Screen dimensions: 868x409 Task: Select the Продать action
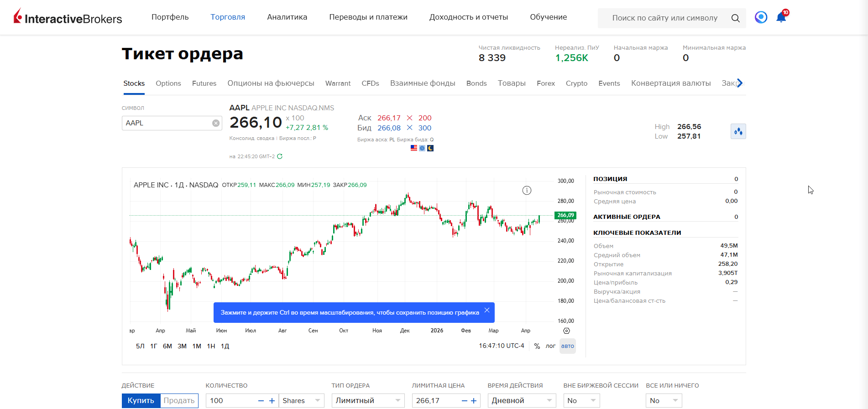click(179, 401)
